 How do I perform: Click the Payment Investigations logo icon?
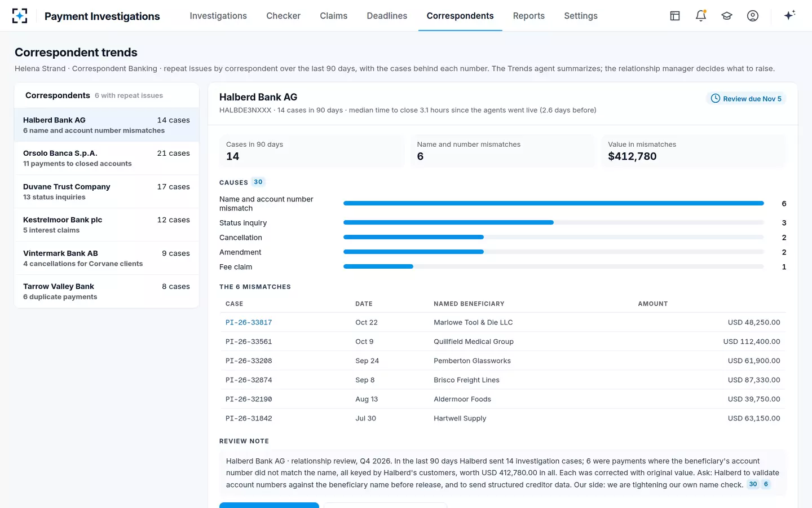click(20, 16)
